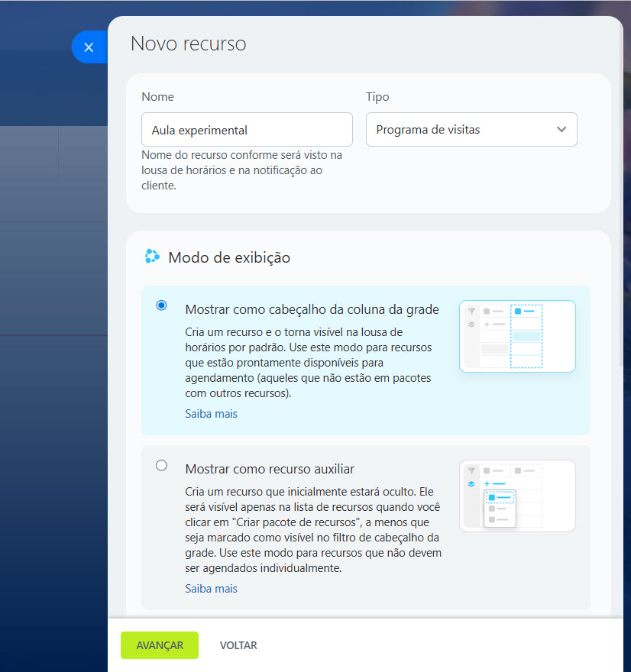Viewport: 631px width, 672px height.
Task: Select 'Mostrar como cabeçalho da coluna da grade' radio
Action: click(x=161, y=305)
